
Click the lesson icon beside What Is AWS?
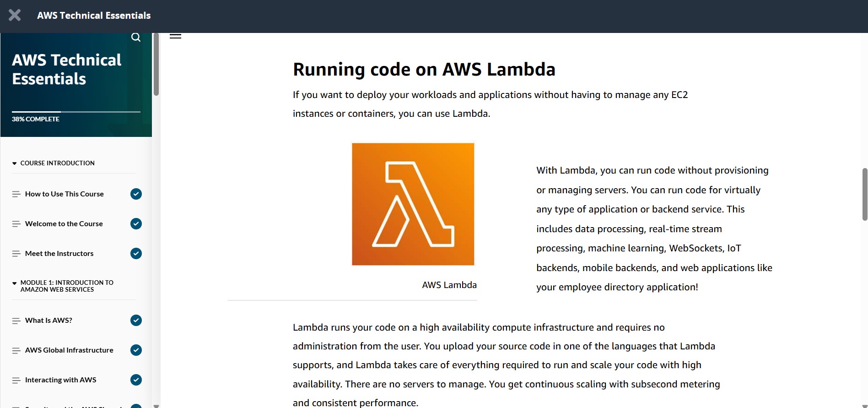tap(16, 321)
